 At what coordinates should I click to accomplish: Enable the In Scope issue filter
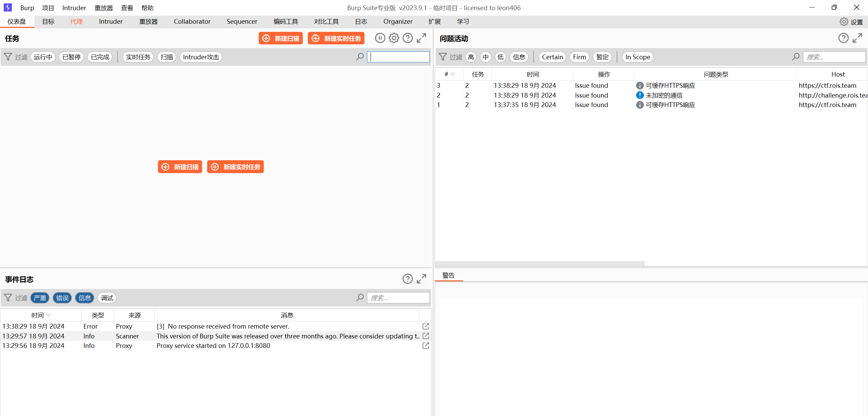tap(637, 57)
